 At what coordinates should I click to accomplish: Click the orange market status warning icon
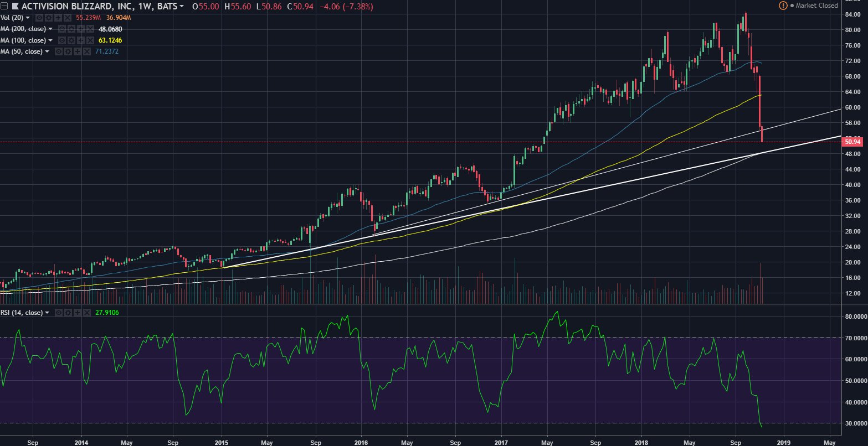pos(783,6)
